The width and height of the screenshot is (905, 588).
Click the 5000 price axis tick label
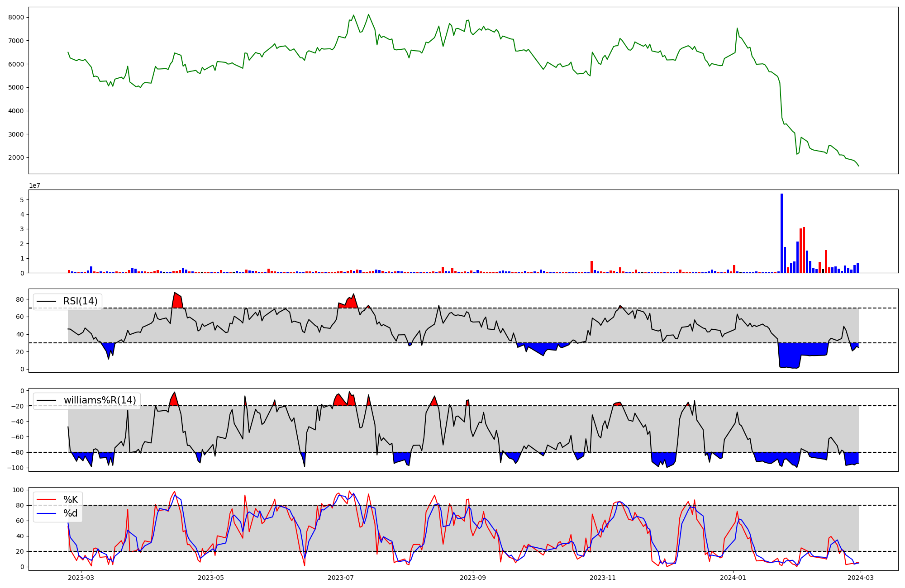(x=16, y=87)
